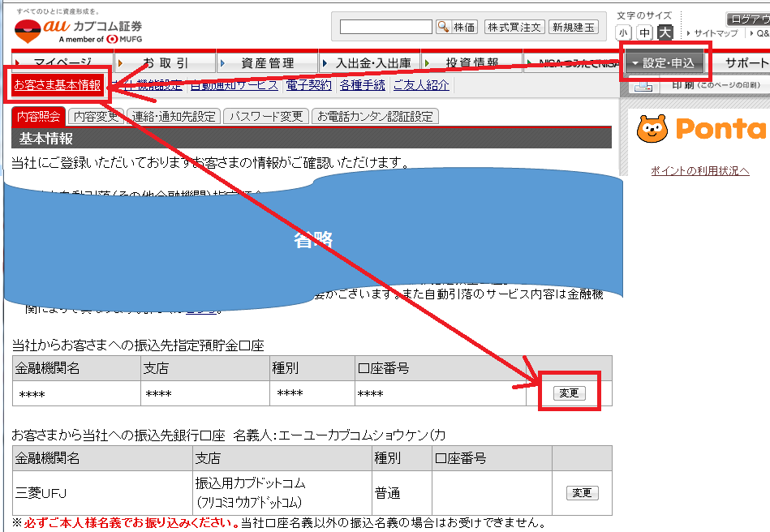Expand the 入出金・入出庫 menu
This screenshot has height=532, width=770.
369,62
